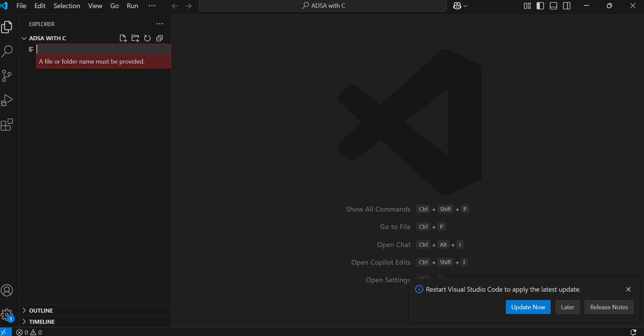Go forward with the right arrow

[x=188, y=6]
